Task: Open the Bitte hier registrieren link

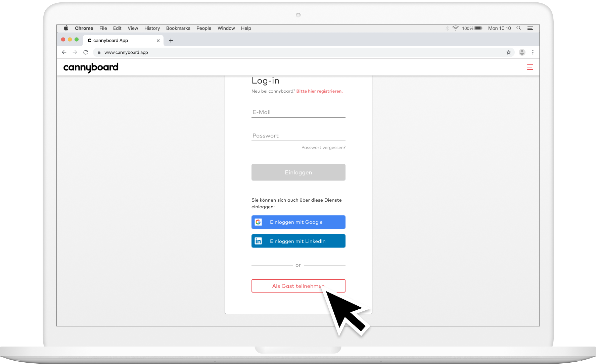Action: (x=319, y=91)
